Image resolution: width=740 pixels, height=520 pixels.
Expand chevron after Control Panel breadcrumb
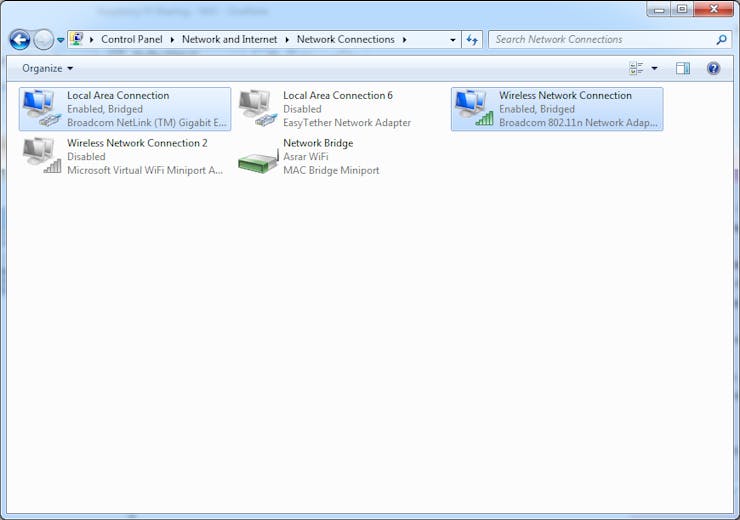point(172,40)
